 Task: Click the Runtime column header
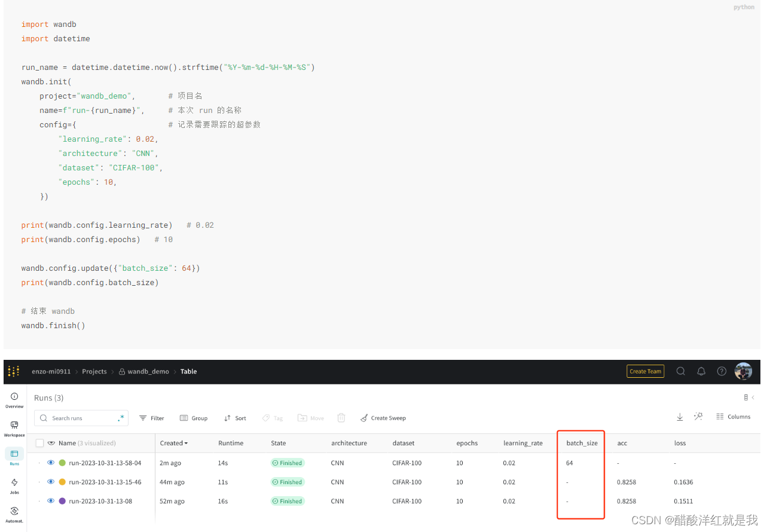click(x=231, y=443)
